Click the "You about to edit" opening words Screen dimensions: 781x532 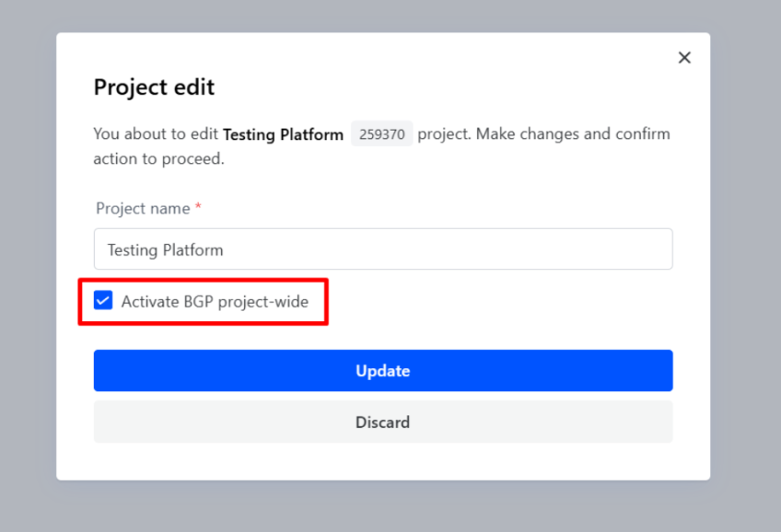(156, 134)
